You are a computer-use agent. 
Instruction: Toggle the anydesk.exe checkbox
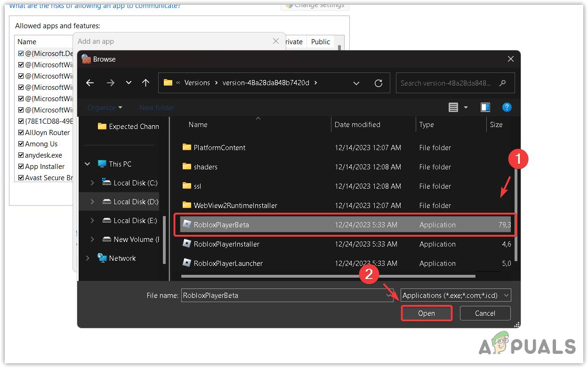point(21,155)
